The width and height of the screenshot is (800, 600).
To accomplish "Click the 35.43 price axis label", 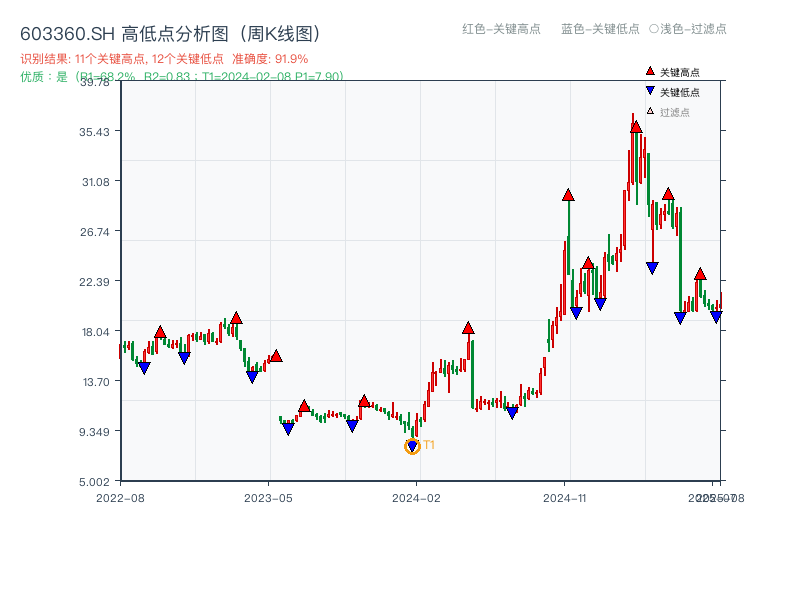I will (x=94, y=132).
